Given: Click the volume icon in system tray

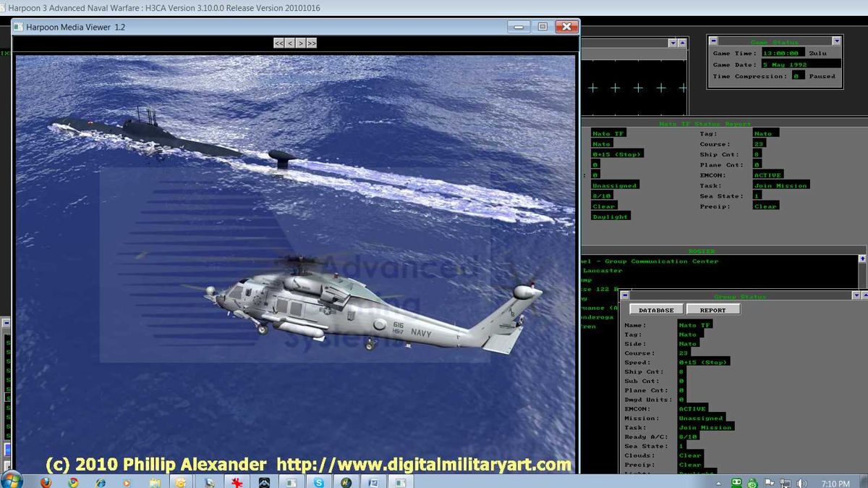Looking at the screenshot, I should point(801,483).
